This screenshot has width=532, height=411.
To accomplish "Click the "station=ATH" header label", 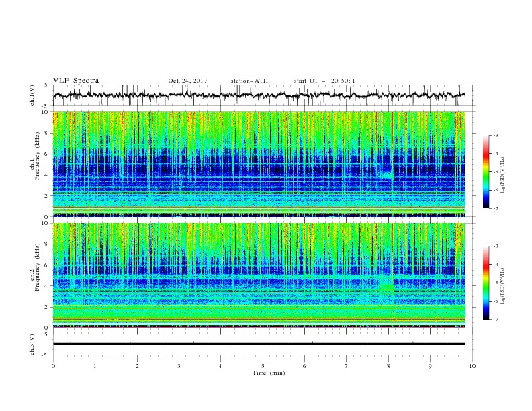I will coord(249,81).
